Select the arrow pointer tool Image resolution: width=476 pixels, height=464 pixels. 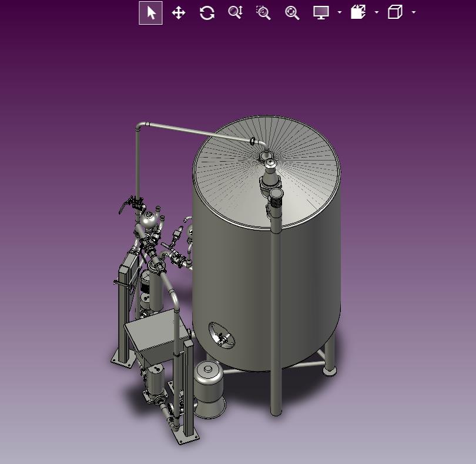(150, 13)
